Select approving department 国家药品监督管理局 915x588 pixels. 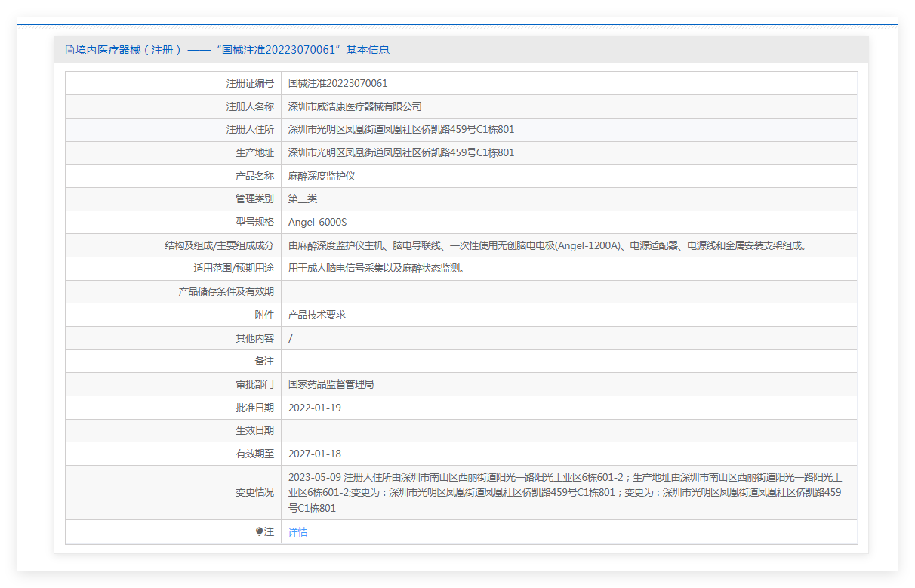click(331, 384)
